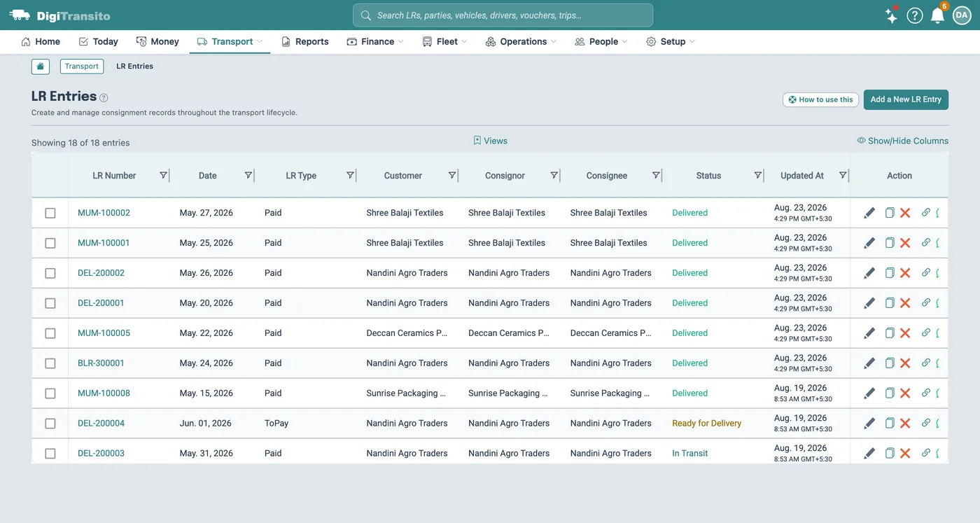
Task: Select the checkbox for DEL-200003
Action: click(50, 454)
